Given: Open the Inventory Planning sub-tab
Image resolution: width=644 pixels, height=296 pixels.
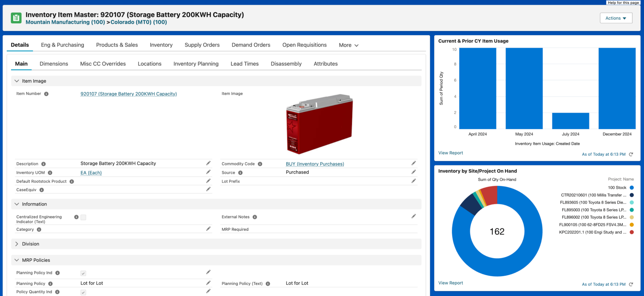Looking at the screenshot, I should (x=196, y=64).
